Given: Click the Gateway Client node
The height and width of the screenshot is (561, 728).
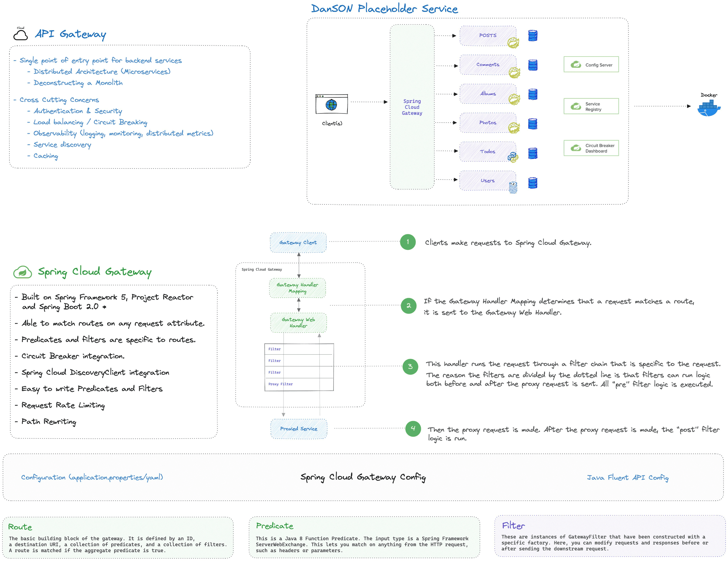Looking at the screenshot, I should (298, 242).
